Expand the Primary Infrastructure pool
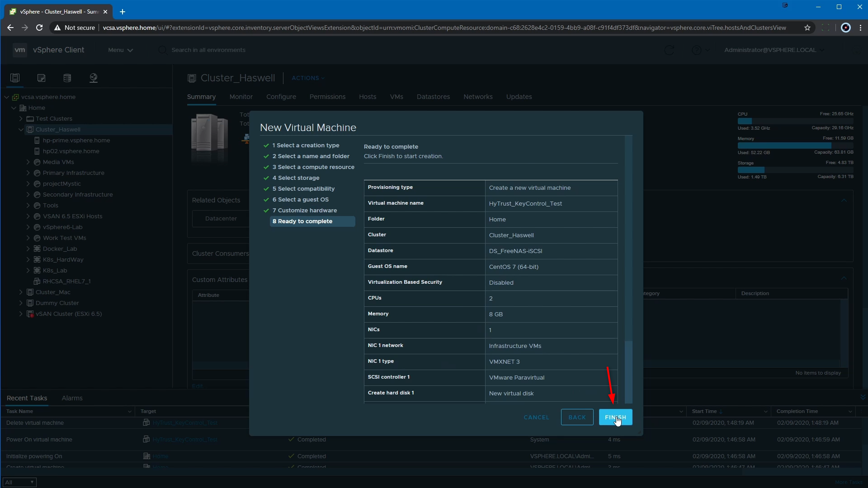Viewport: 868px width, 488px height. (x=28, y=173)
